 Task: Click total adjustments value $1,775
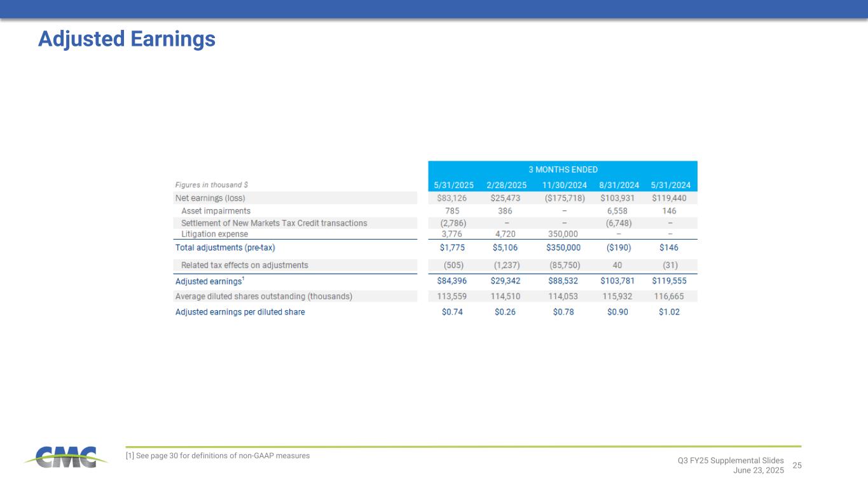[x=452, y=247]
